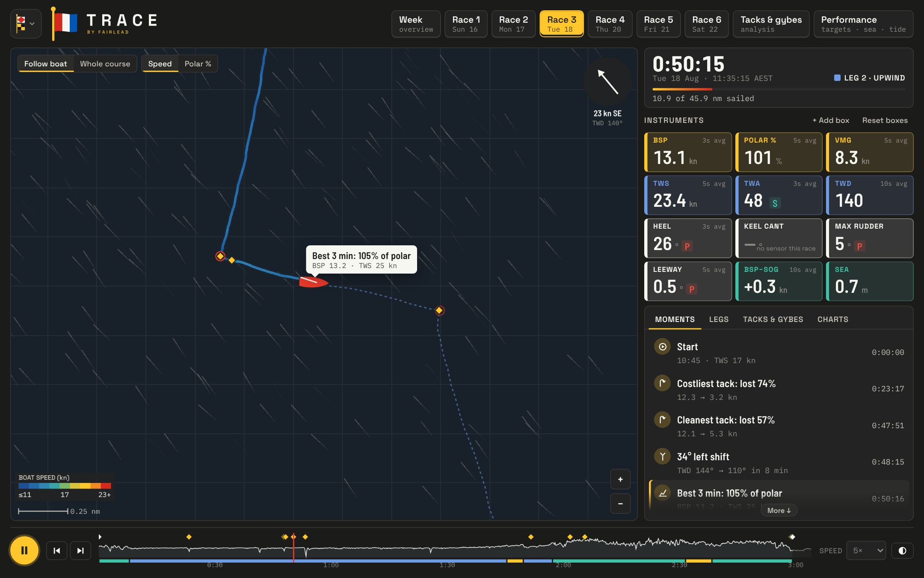Click the boat speed color legend
The image size is (924, 578).
(x=65, y=486)
